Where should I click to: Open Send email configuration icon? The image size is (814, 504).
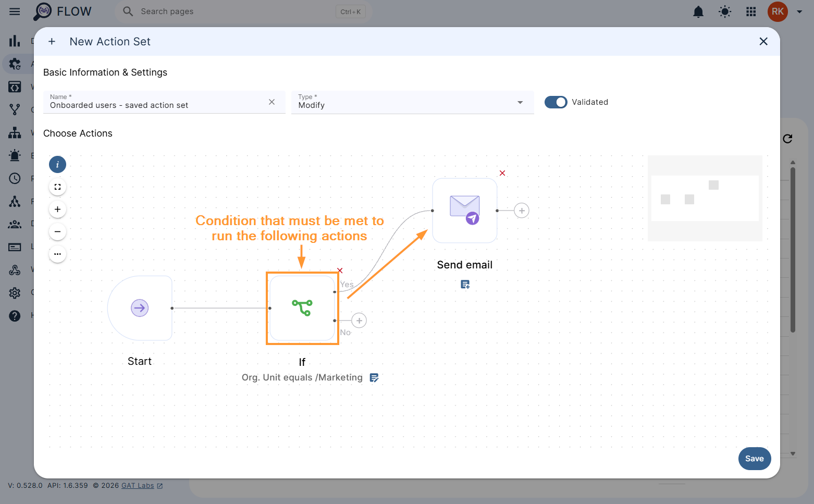coord(465,285)
